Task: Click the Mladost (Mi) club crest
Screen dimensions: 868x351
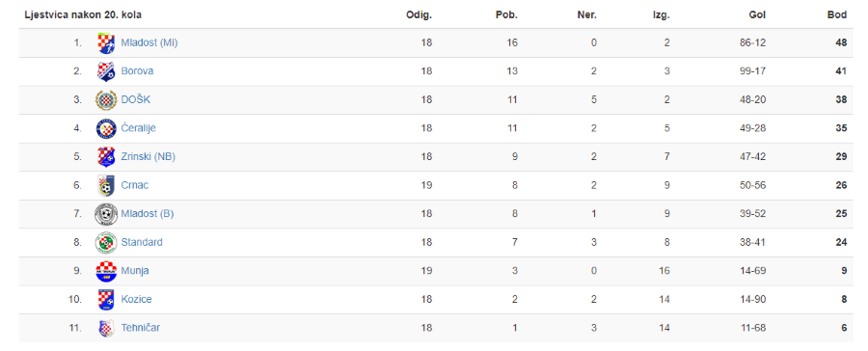Action: click(106, 43)
